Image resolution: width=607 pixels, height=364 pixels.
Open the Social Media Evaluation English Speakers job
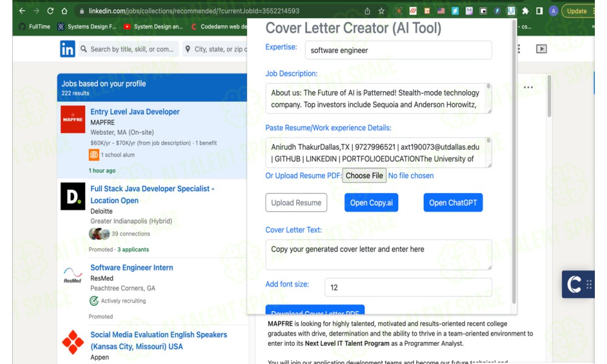[158, 340]
